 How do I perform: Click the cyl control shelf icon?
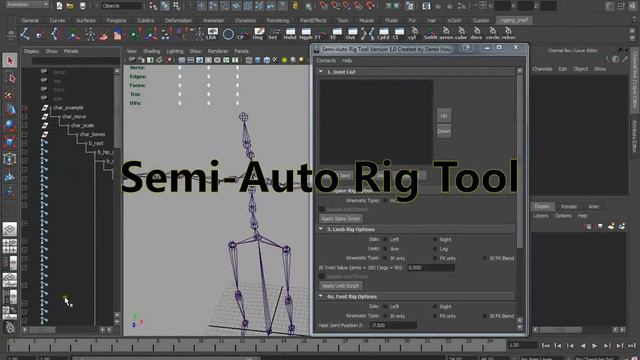coord(413,34)
